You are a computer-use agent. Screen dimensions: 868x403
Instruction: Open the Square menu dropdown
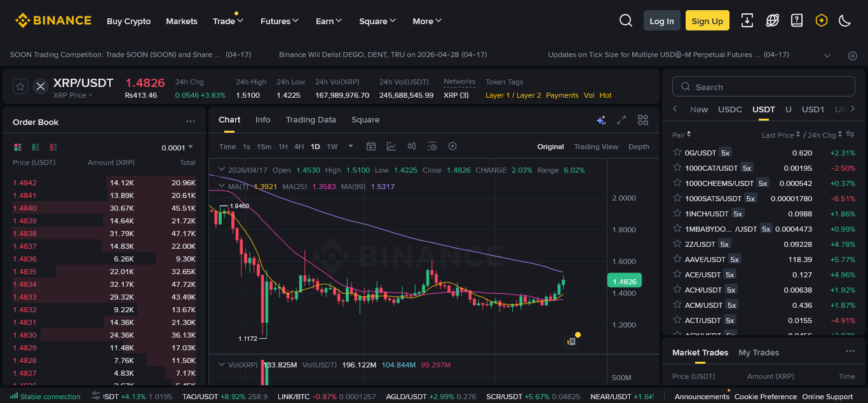(377, 21)
